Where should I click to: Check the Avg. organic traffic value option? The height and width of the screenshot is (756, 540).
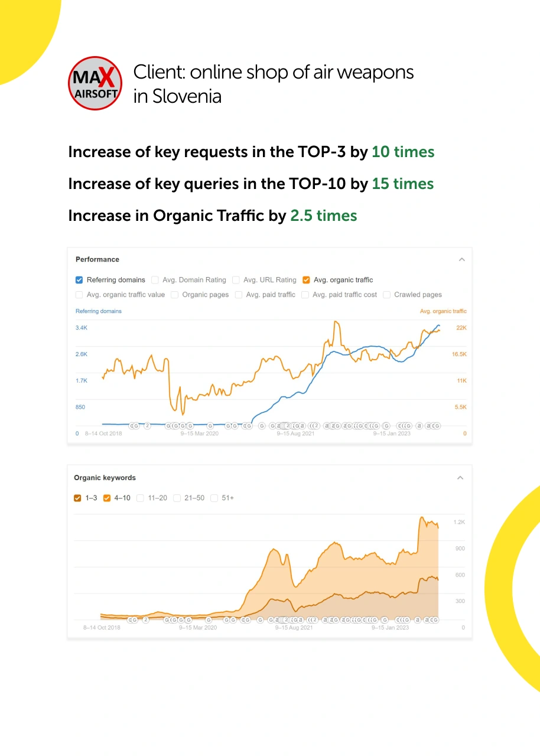(79, 295)
